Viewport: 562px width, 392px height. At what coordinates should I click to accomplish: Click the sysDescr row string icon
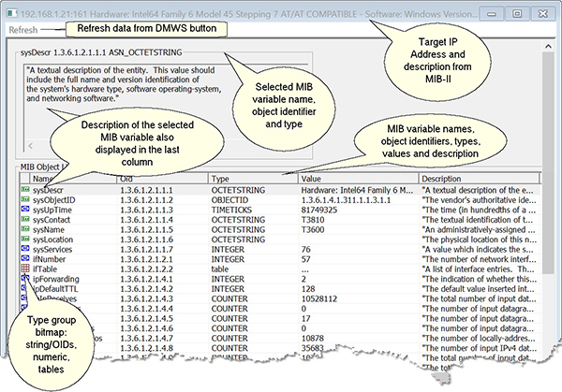click(24, 190)
